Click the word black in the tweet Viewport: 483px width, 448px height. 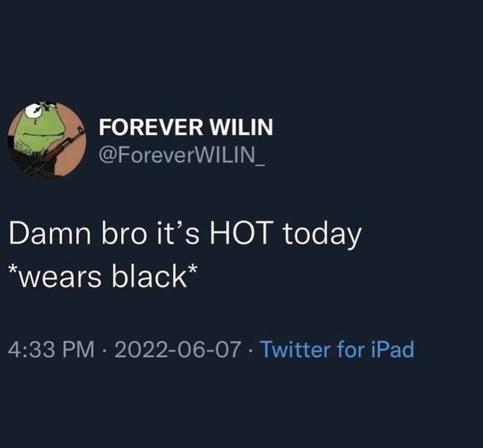[x=149, y=276]
